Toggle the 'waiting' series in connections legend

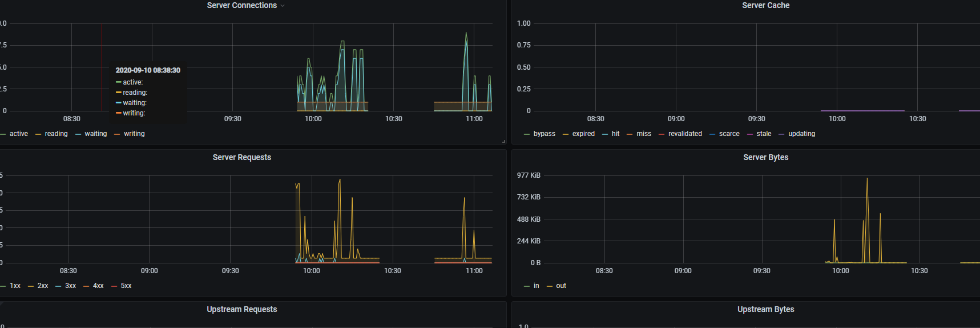click(95, 134)
